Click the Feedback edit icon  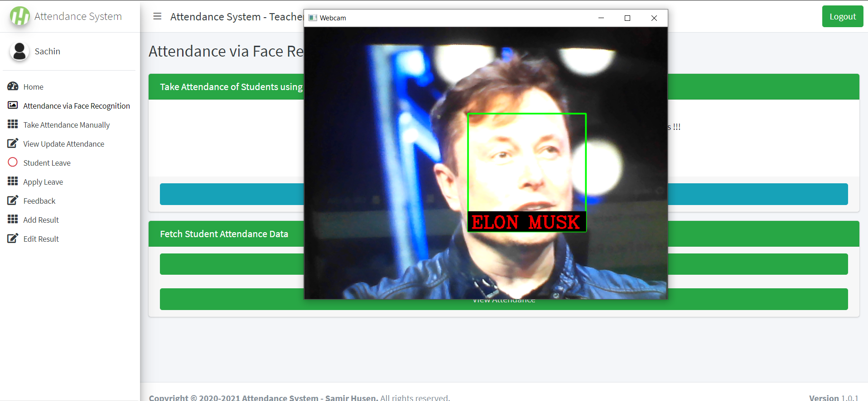click(13, 200)
